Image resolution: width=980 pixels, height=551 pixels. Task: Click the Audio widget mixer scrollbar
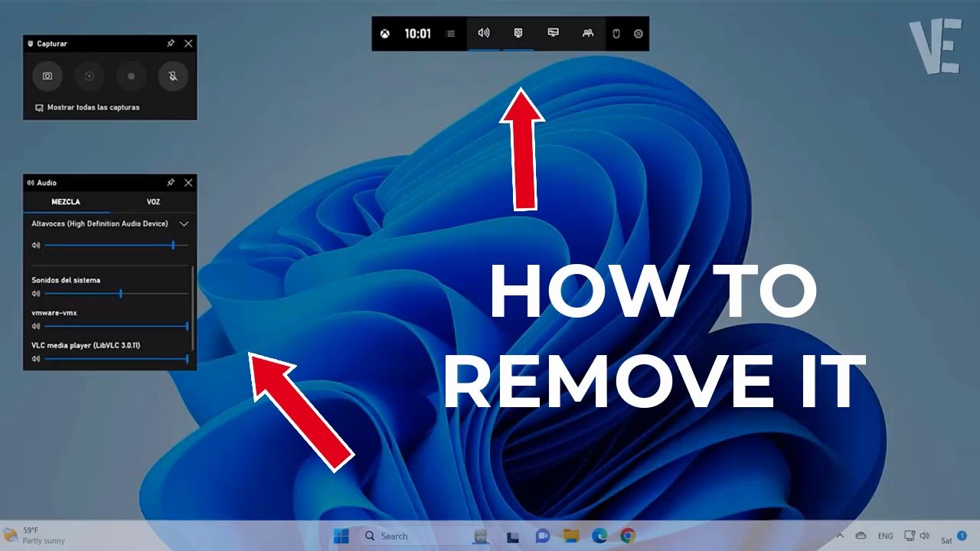(193, 309)
